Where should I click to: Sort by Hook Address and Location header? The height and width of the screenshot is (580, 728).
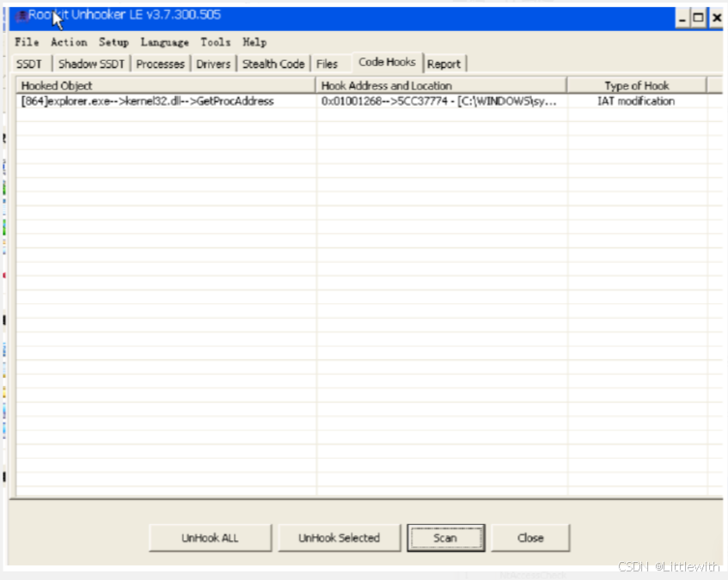(441, 85)
